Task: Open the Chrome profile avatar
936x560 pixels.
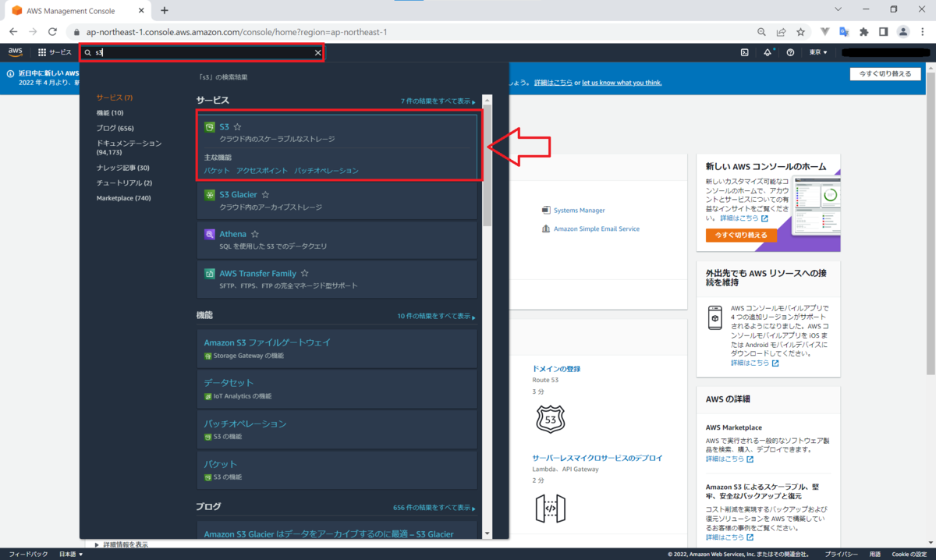Action: click(903, 32)
